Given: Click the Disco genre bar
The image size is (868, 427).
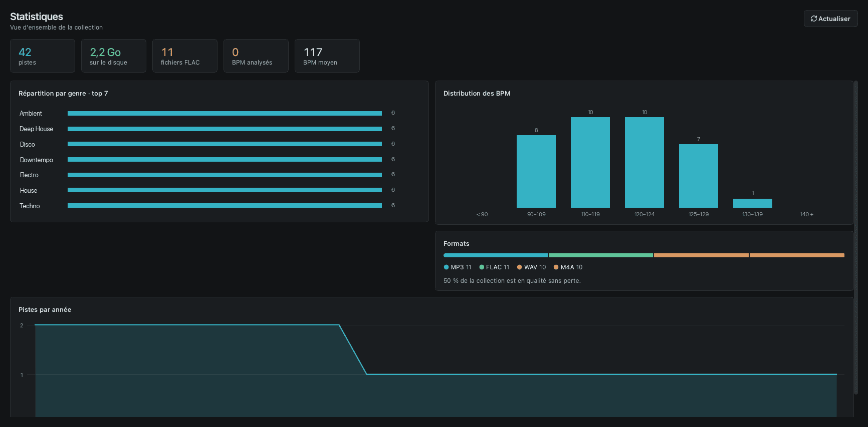Looking at the screenshot, I should click(x=225, y=144).
